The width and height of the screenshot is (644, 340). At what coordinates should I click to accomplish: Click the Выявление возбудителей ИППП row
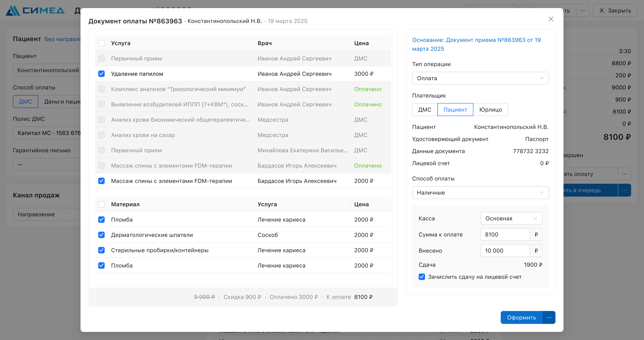(x=243, y=104)
